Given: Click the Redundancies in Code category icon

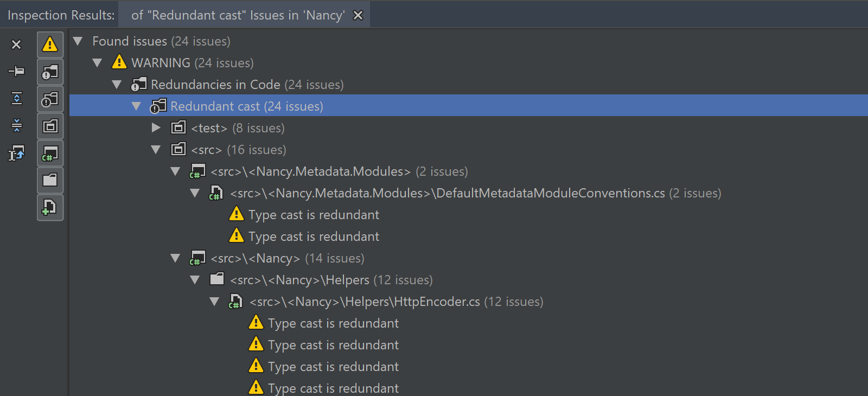Looking at the screenshot, I should 139,84.
